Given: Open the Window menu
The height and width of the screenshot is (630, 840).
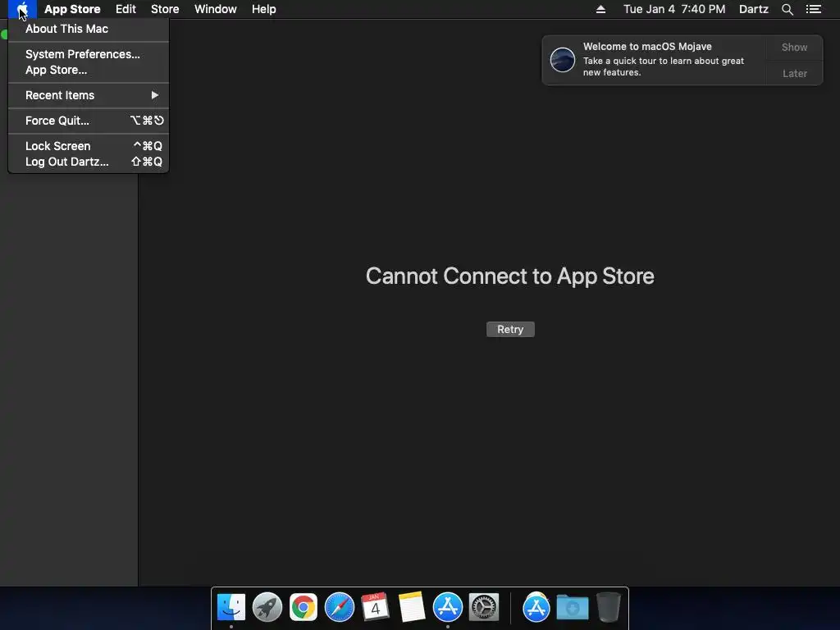Looking at the screenshot, I should [216, 9].
